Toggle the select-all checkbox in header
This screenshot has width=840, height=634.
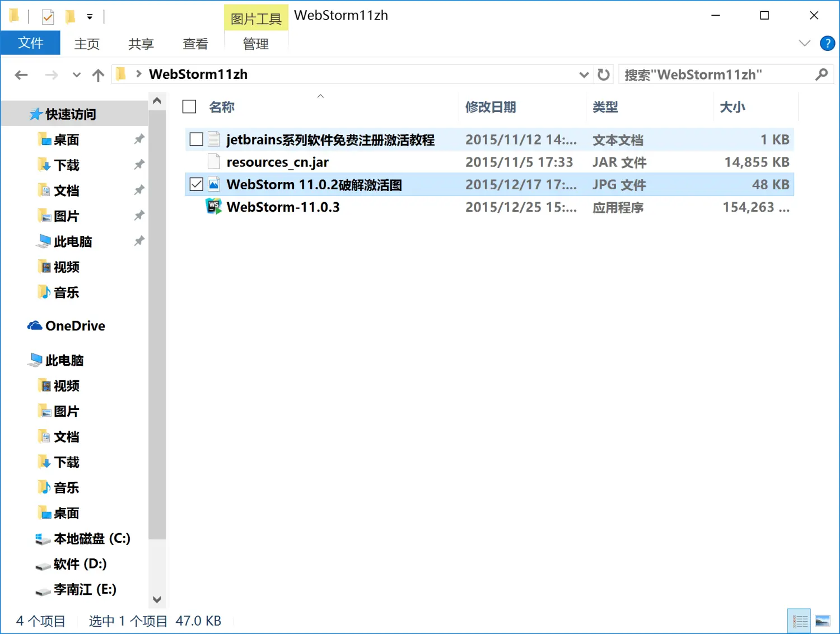[189, 106]
